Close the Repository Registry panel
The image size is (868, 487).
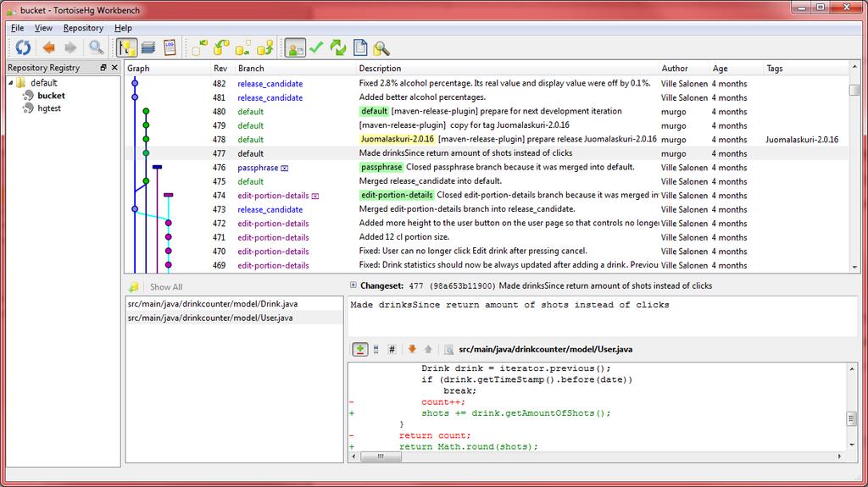pyautogui.click(x=114, y=68)
